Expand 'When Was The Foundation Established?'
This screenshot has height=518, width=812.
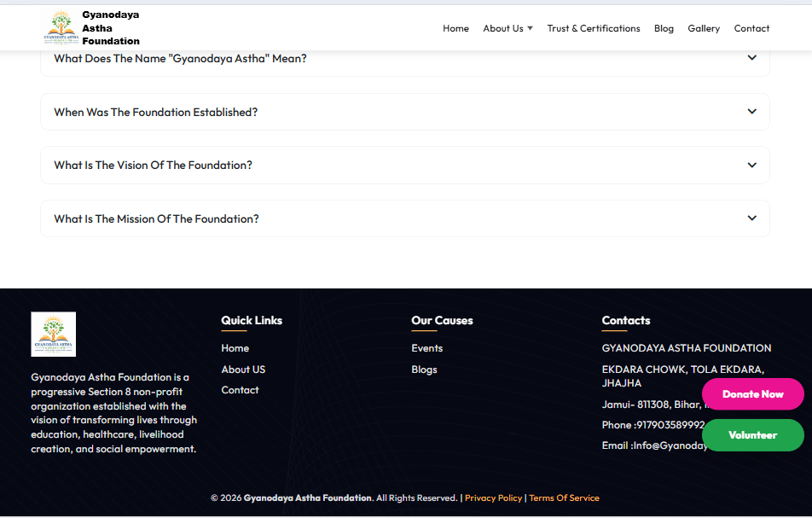coord(405,112)
